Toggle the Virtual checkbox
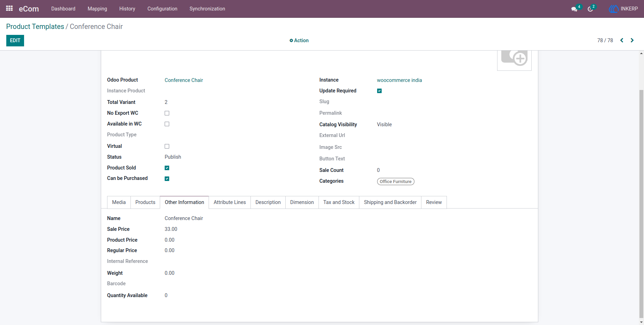This screenshot has width=644, height=325. 167,146
